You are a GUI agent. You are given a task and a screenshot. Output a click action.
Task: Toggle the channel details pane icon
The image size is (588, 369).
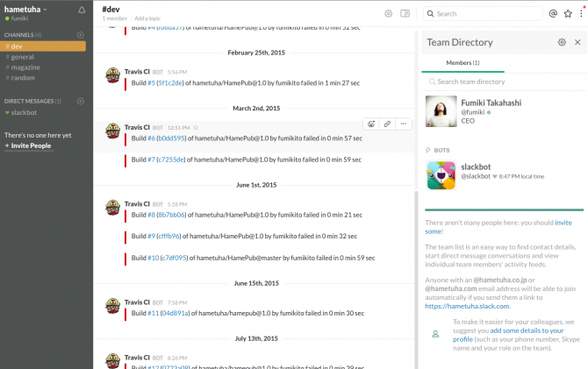[405, 13]
